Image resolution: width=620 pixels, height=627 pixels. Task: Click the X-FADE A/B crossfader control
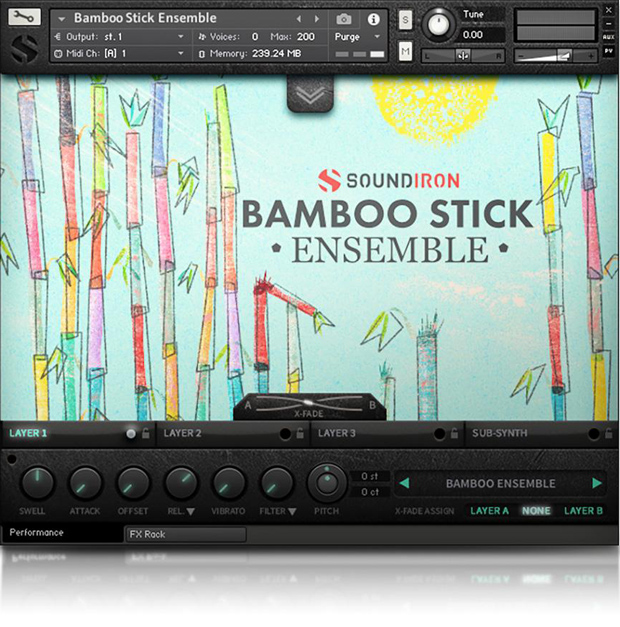310,405
